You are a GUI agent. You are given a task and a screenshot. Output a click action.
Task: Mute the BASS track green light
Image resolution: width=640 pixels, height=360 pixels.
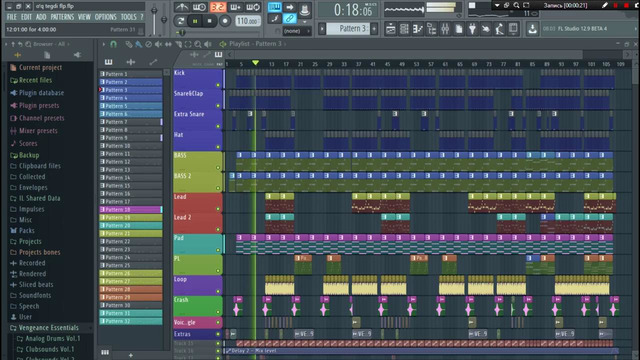[x=218, y=168]
